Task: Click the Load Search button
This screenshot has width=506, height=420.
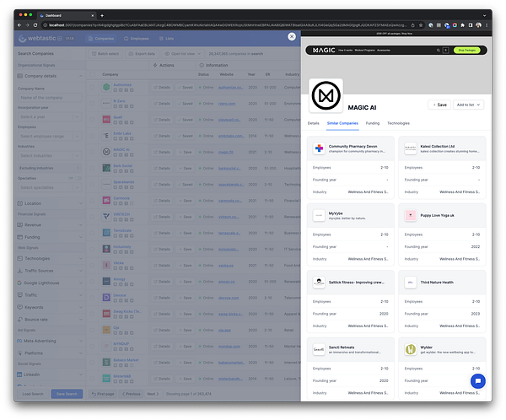Action: click(33, 394)
